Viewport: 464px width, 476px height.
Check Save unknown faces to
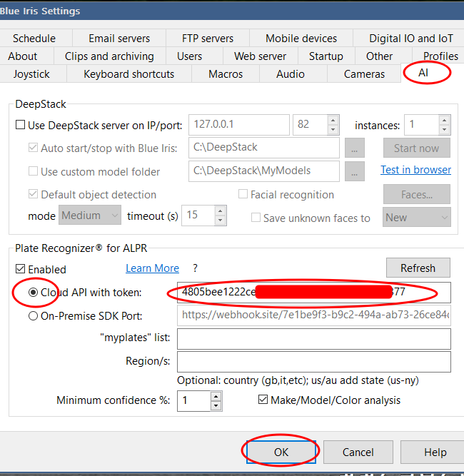256,218
